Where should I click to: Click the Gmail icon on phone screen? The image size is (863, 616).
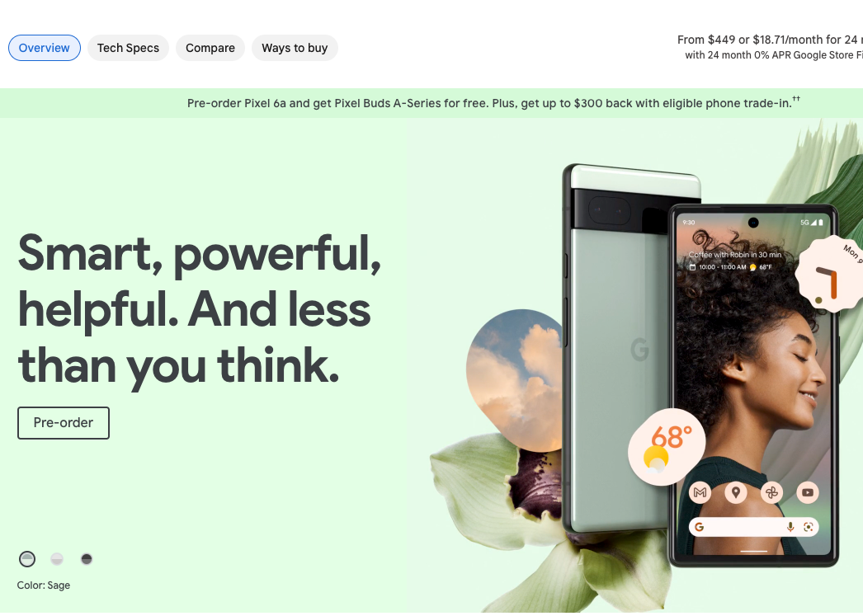point(700,492)
